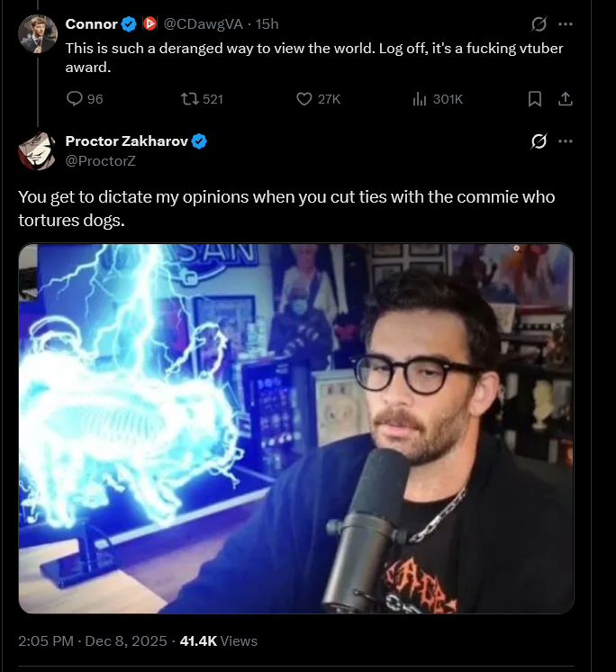Open more options on Proctor Zakharov's tweet

(x=566, y=141)
